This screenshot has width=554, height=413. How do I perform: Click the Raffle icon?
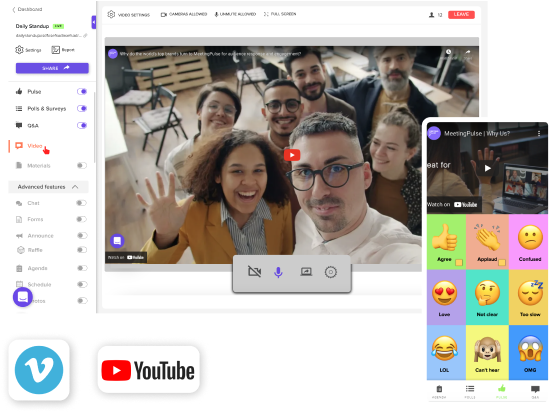coord(20,250)
